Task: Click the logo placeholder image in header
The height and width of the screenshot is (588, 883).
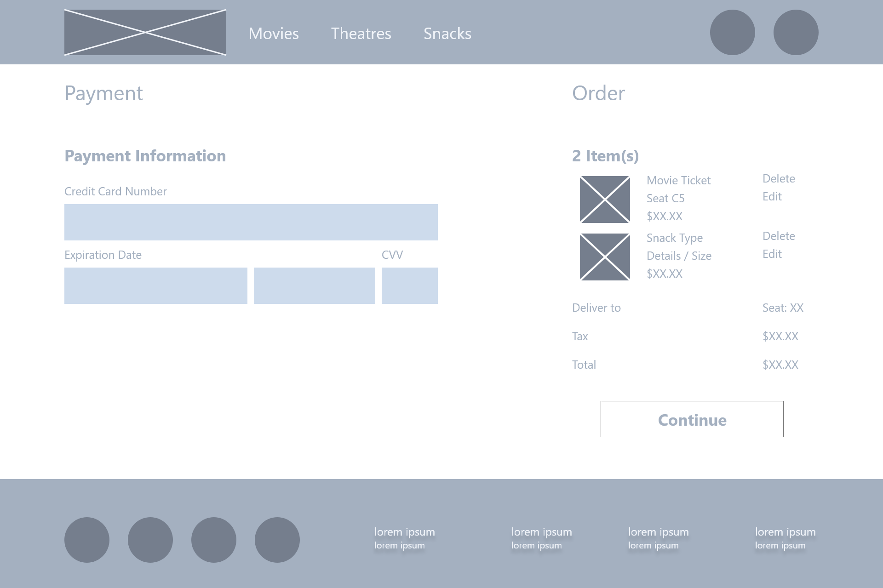Action: pyautogui.click(x=145, y=32)
